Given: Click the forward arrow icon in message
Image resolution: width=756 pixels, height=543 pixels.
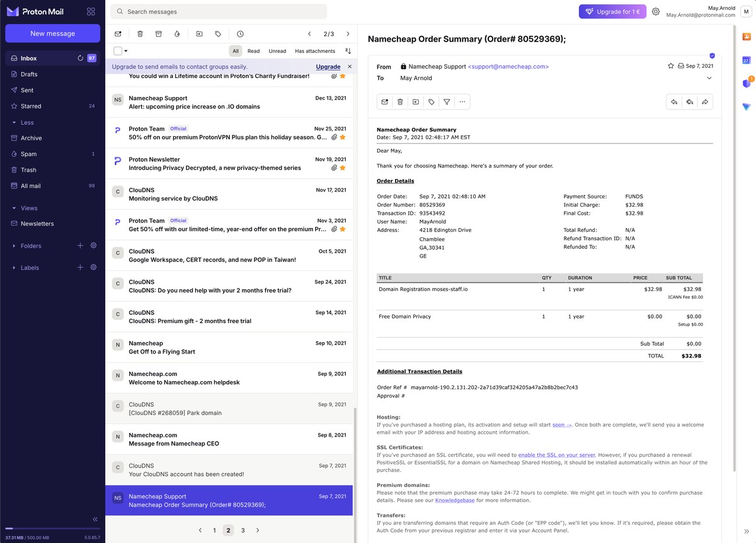Looking at the screenshot, I should [x=705, y=102].
